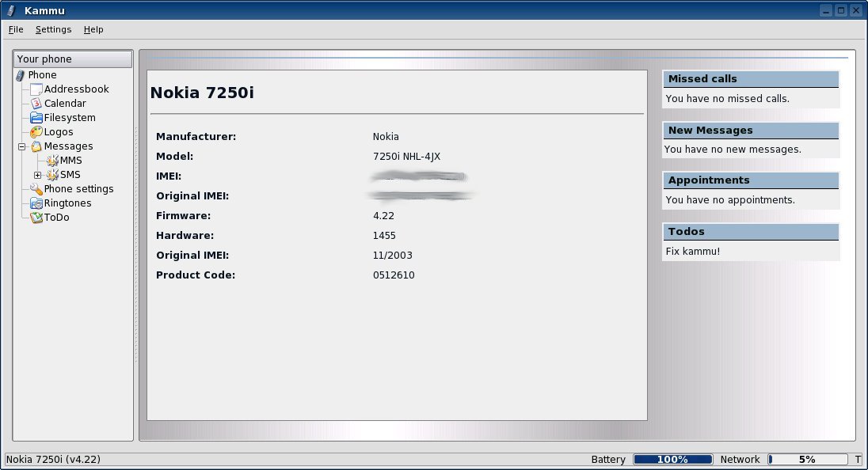Expand the SMS tree node
Image resolution: width=868 pixels, height=470 pixels.
38,176
